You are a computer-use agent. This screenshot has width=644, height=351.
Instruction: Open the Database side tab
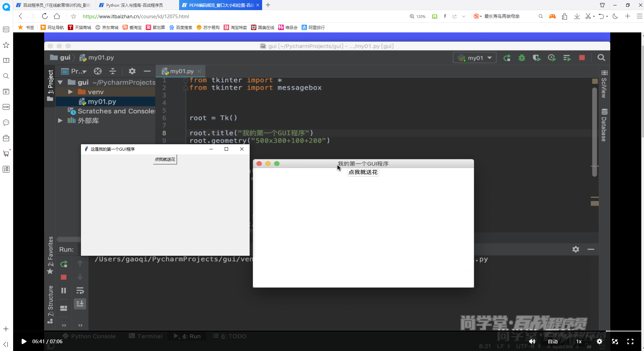604,125
